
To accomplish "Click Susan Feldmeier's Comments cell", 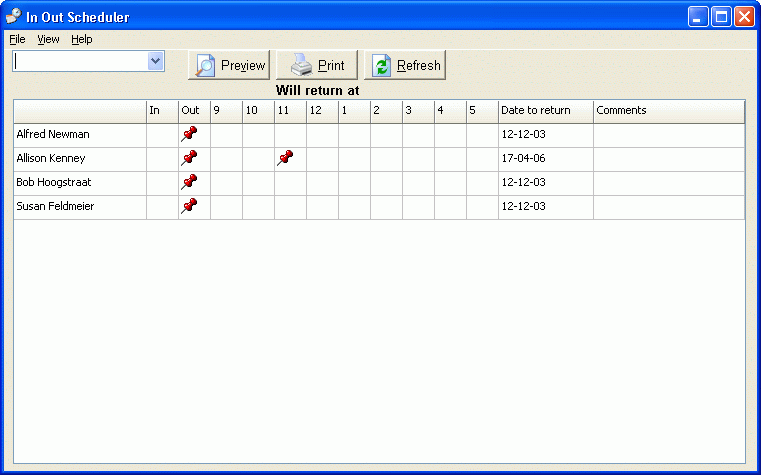I will pos(669,207).
